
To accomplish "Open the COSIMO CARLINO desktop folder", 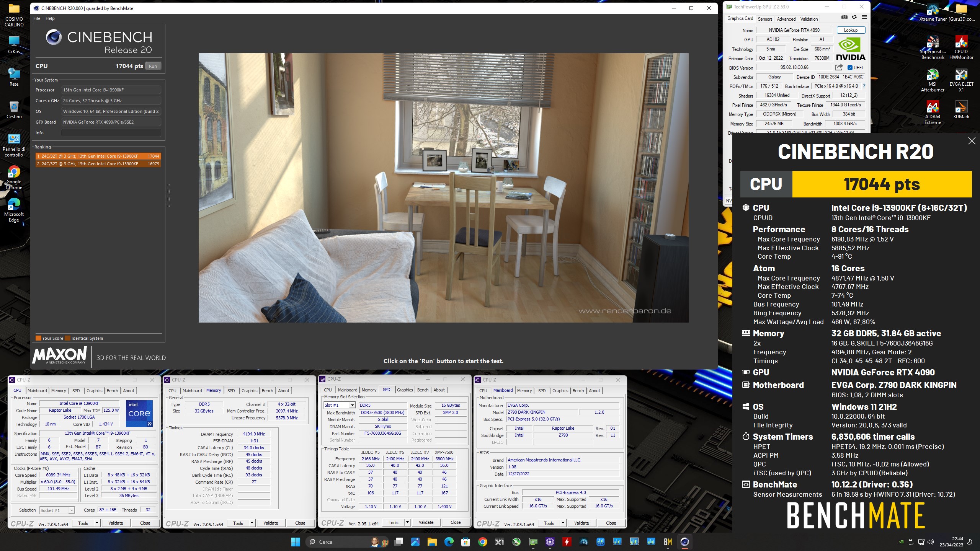I will [x=14, y=15].
